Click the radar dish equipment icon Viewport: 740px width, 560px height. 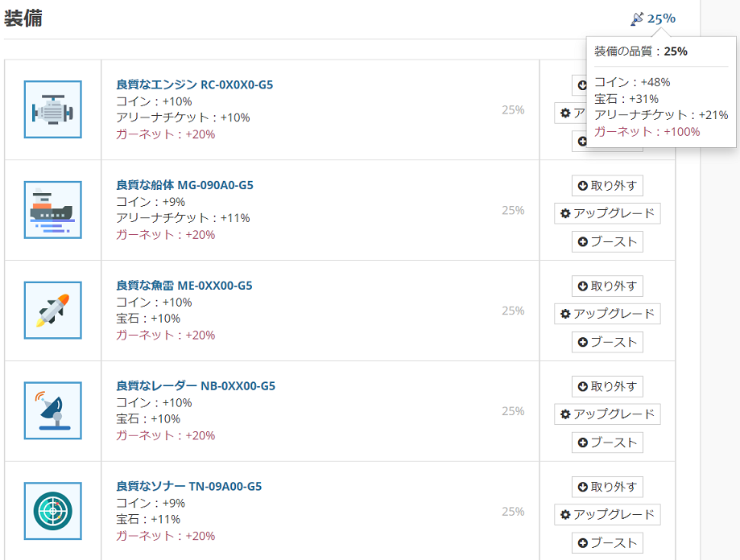pos(53,410)
